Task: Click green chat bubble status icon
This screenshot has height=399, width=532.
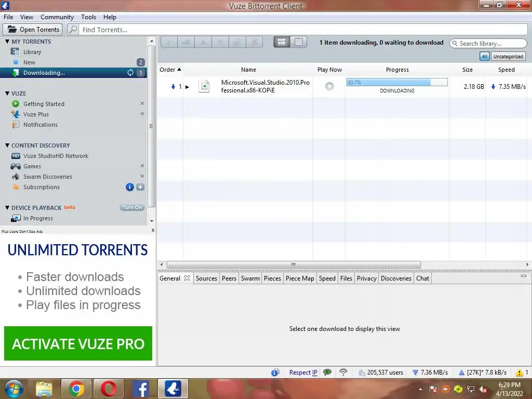Action: pos(327,373)
